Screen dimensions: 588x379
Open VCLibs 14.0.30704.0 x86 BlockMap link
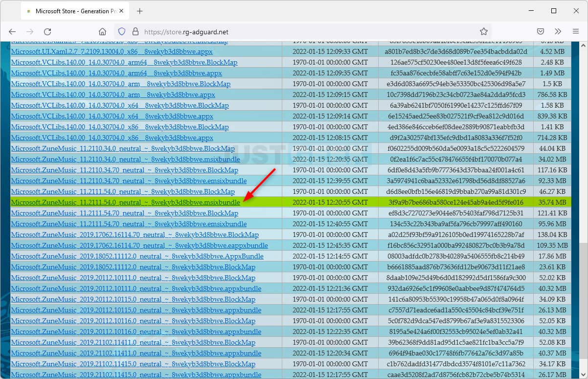pyautogui.click(x=120, y=127)
